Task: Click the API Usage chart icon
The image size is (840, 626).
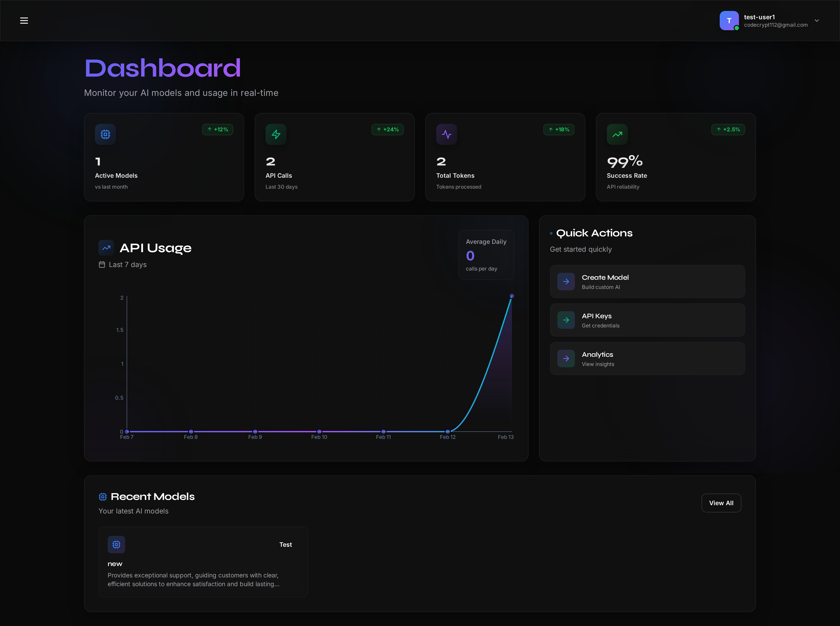Action: click(x=106, y=248)
